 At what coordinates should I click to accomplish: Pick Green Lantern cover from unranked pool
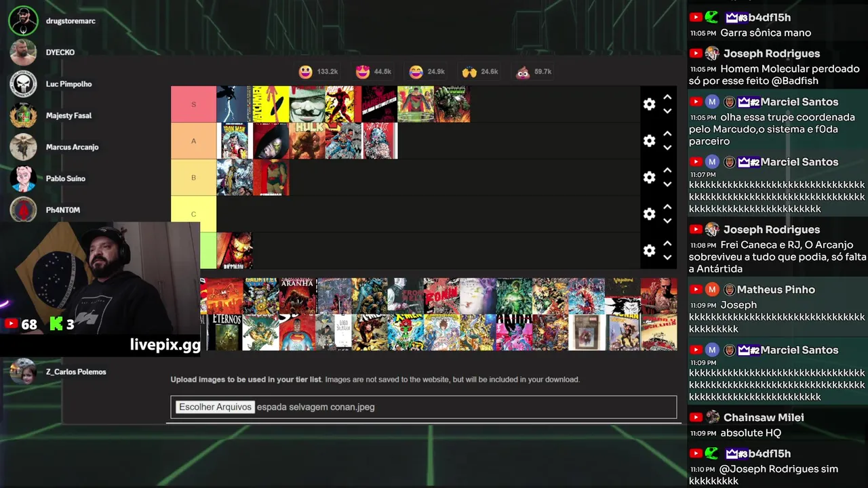coord(514,296)
